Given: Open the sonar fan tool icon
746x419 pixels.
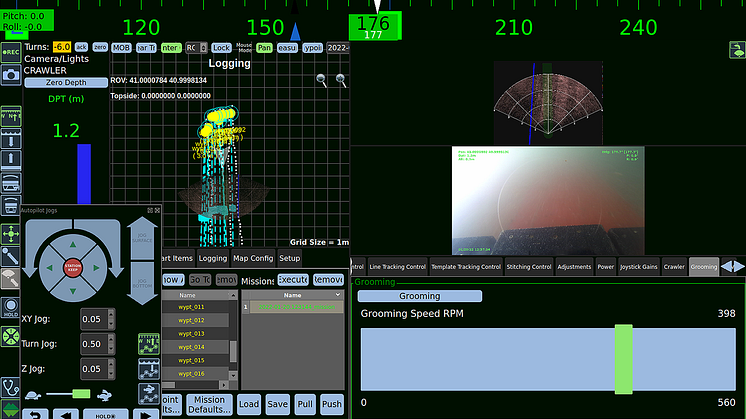Looking at the screenshot, I should click(x=10, y=278).
